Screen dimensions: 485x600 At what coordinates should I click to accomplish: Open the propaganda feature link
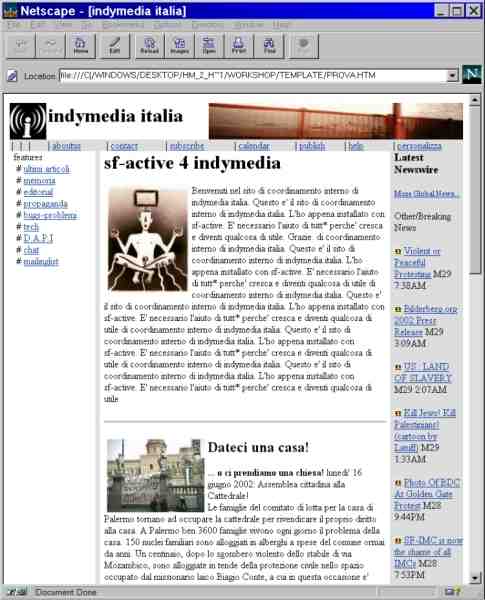(x=46, y=204)
